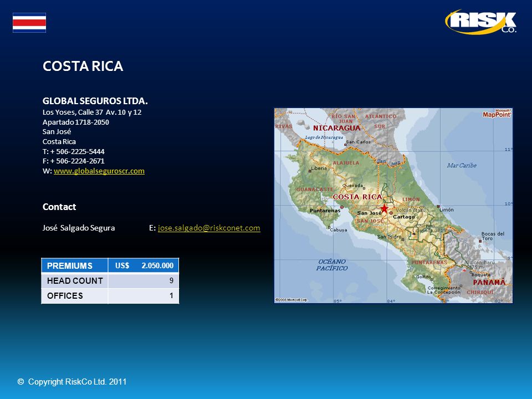Select the contact name José Salgado Segura

coord(79,228)
